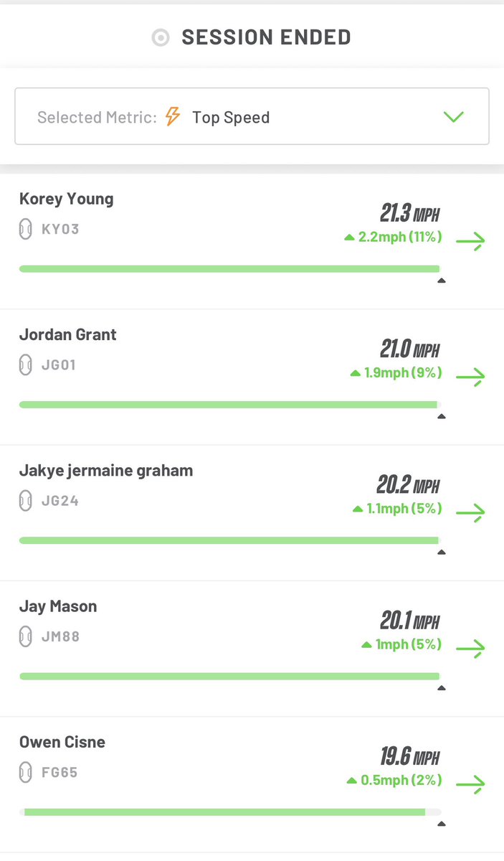Select the Jordan Grant player name
The width and height of the screenshot is (504, 861).
67,334
